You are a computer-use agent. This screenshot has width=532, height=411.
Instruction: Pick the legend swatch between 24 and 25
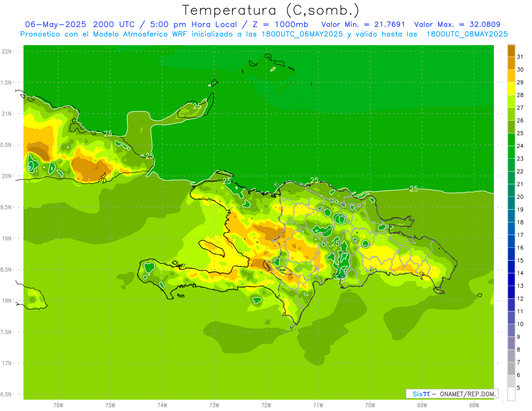pyautogui.click(x=511, y=140)
